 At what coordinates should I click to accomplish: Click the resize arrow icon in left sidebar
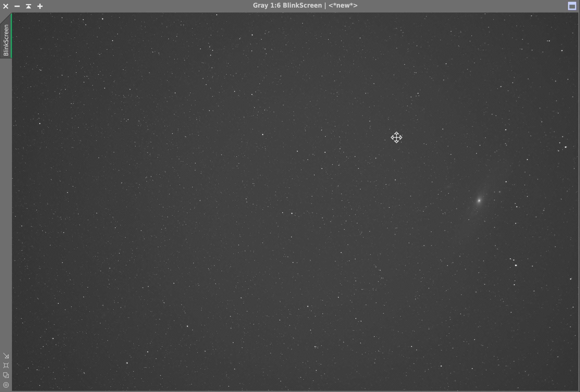point(6,356)
